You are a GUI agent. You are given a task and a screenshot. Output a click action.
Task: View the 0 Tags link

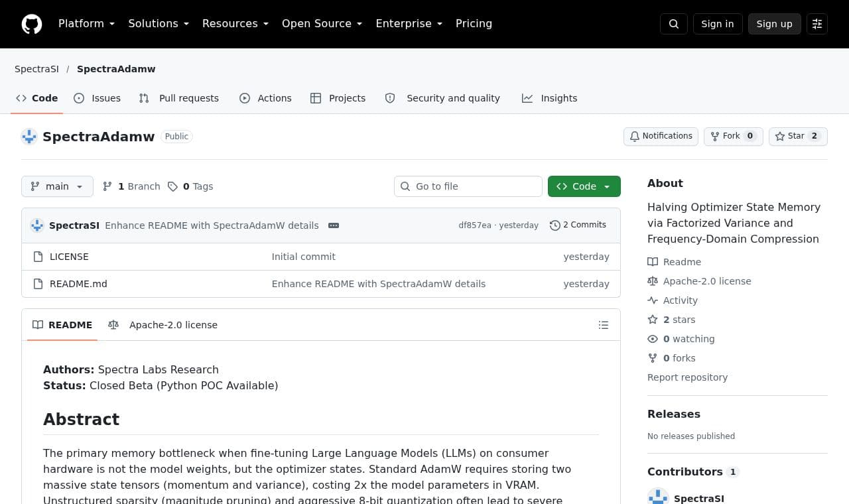coord(190,186)
